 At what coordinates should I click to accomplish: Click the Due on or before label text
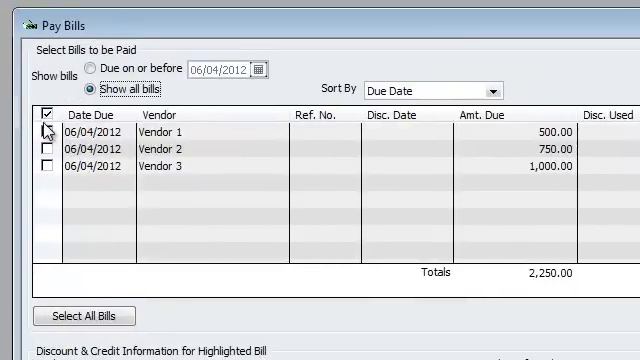coord(141,68)
